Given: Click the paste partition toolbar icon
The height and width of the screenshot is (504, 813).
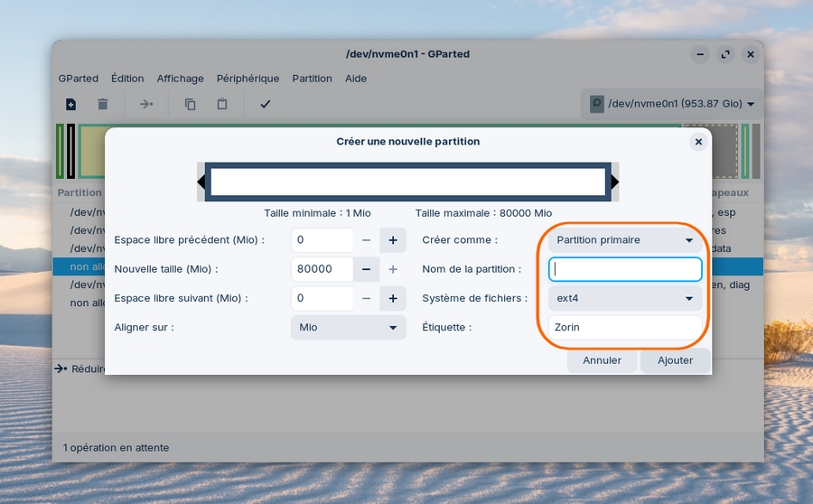Looking at the screenshot, I should (222, 105).
